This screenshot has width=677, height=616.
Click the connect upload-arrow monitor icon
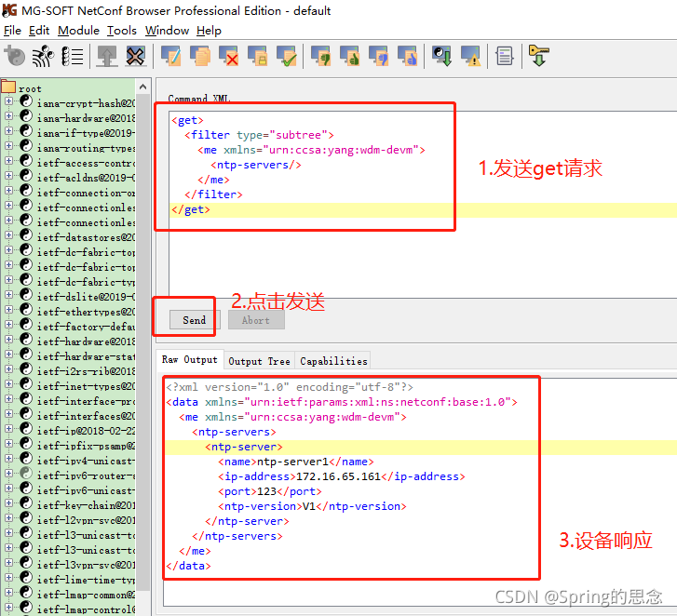[x=107, y=56]
